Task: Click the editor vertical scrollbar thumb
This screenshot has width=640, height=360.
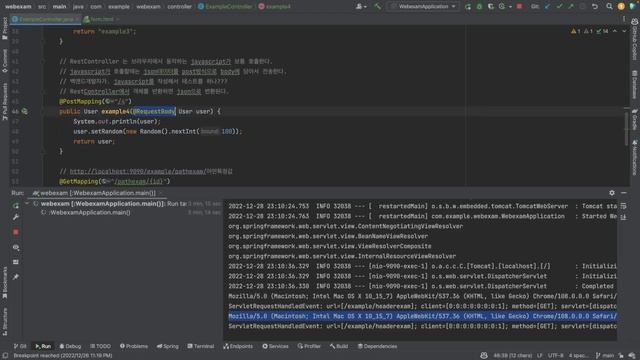Action: 626,129
